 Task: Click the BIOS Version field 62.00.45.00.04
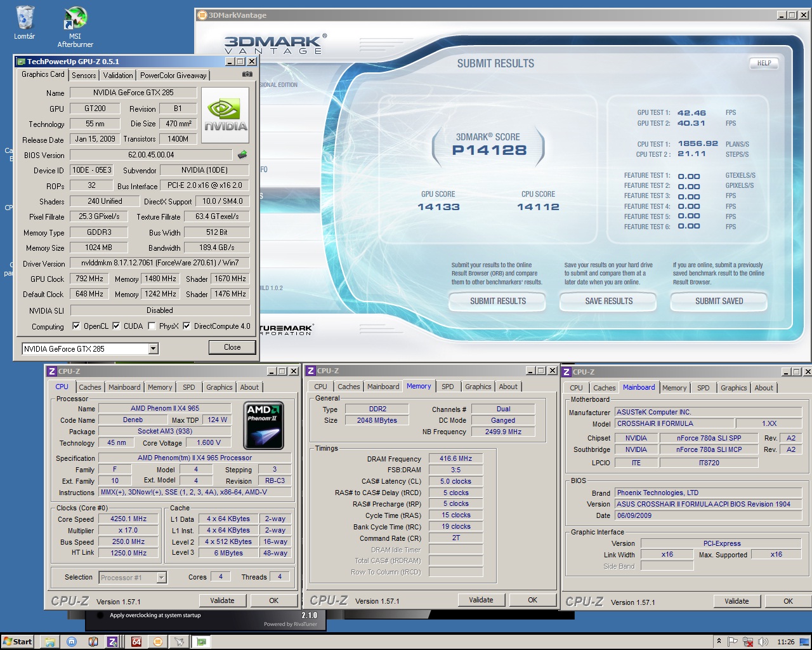pos(151,155)
